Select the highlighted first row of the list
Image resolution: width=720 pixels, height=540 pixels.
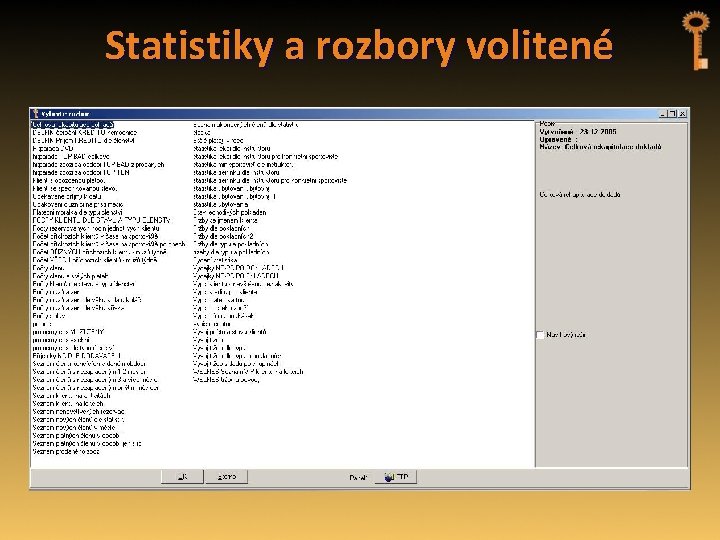point(73,124)
